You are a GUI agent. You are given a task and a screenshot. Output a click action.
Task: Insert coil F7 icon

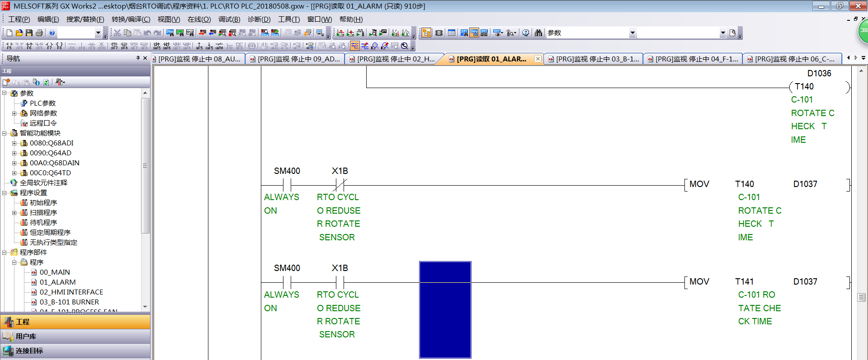pos(49,46)
